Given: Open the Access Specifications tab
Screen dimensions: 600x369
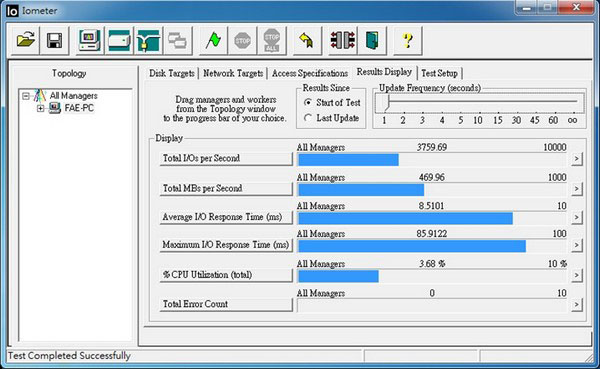Looking at the screenshot, I should [310, 73].
